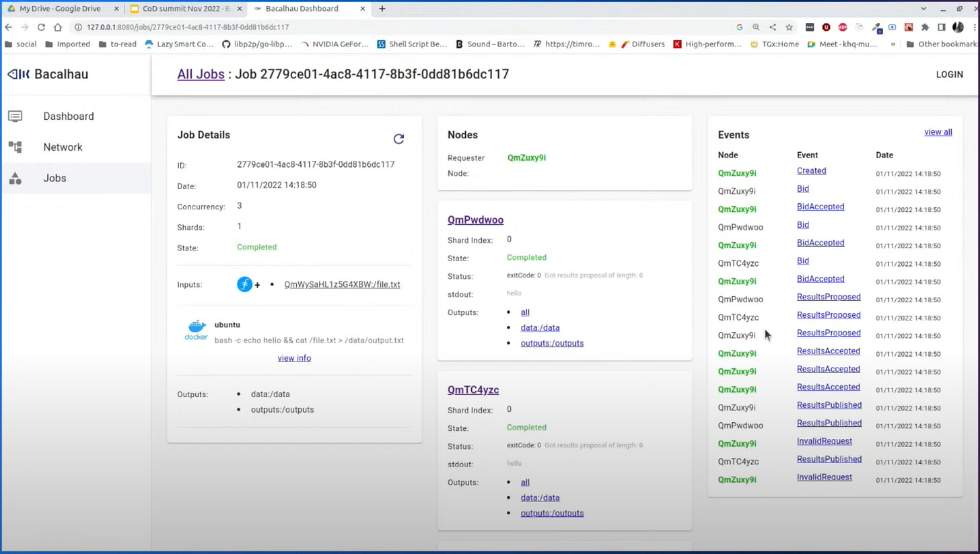This screenshot has height=554, width=980.
Task: Open the social bookmarks folder
Action: tap(21, 44)
